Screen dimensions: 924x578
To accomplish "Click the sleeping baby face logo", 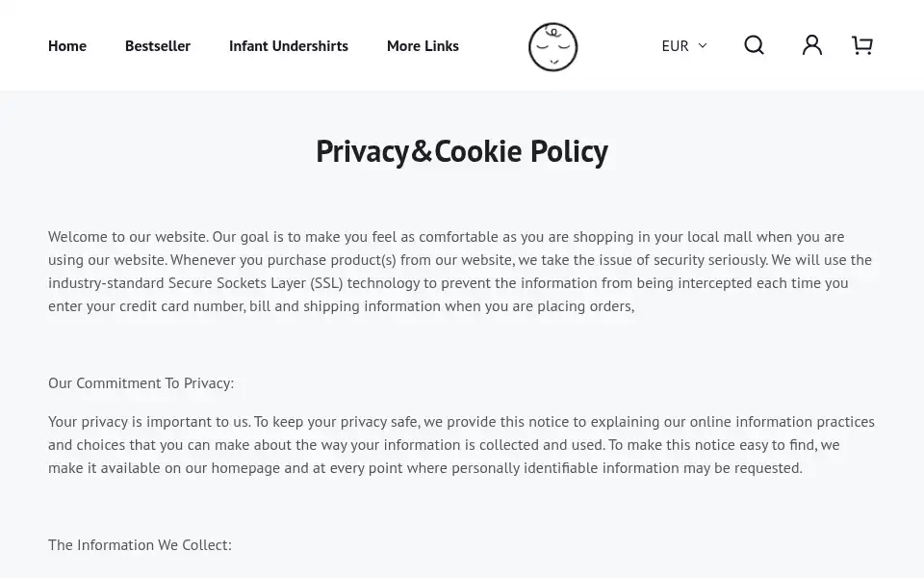I will click(x=552, y=46).
